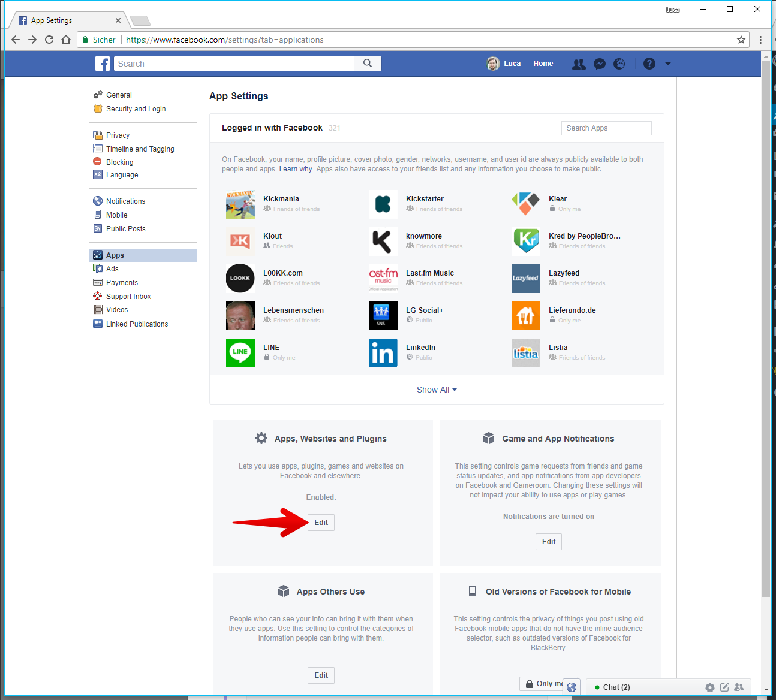Open the Klear app icon
This screenshot has width=776, height=700.
[x=526, y=204]
